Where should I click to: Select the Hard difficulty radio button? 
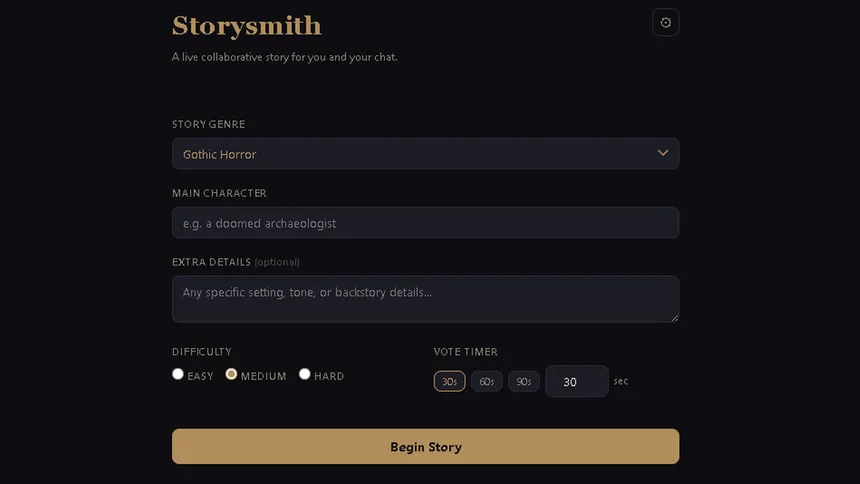point(304,374)
